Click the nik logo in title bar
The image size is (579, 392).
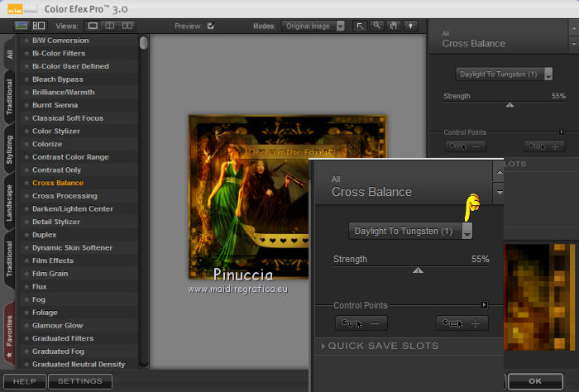pos(16,9)
